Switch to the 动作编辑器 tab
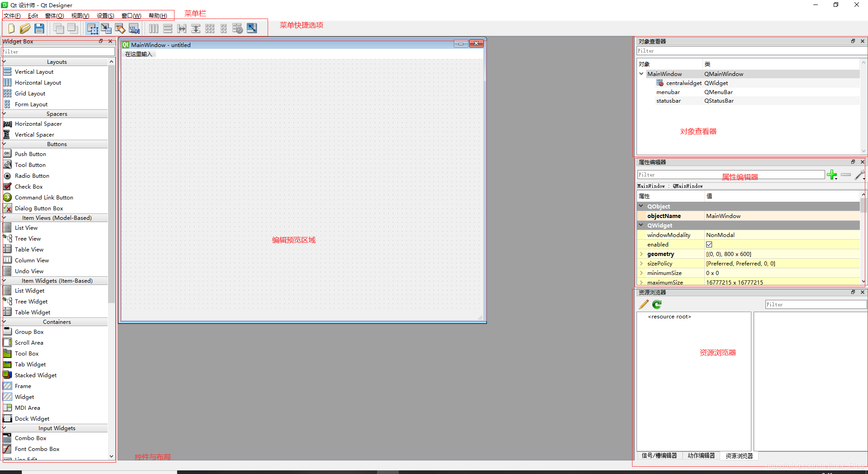 (x=701, y=456)
